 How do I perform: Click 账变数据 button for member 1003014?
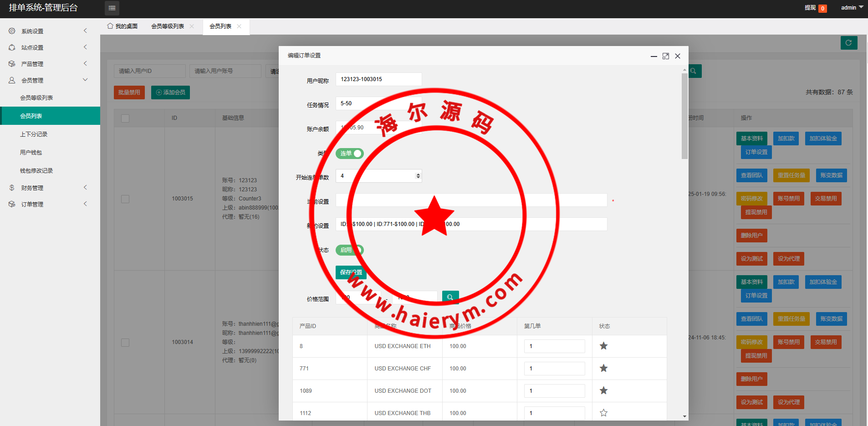click(x=832, y=319)
